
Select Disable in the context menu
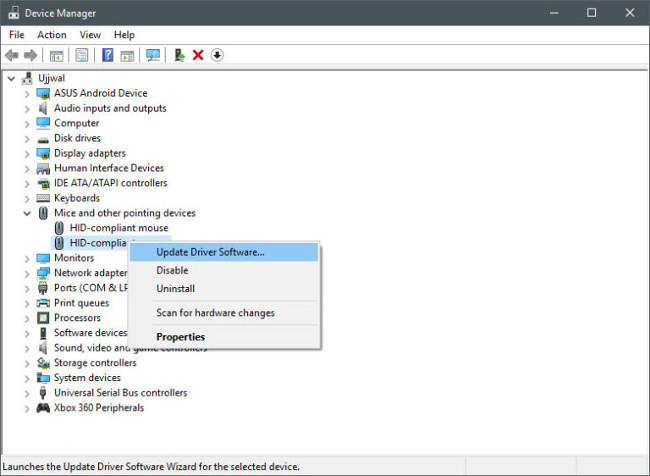click(172, 270)
